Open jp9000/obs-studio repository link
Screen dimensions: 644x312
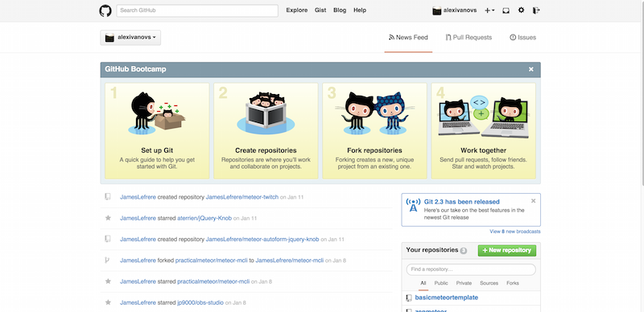tap(200, 302)
